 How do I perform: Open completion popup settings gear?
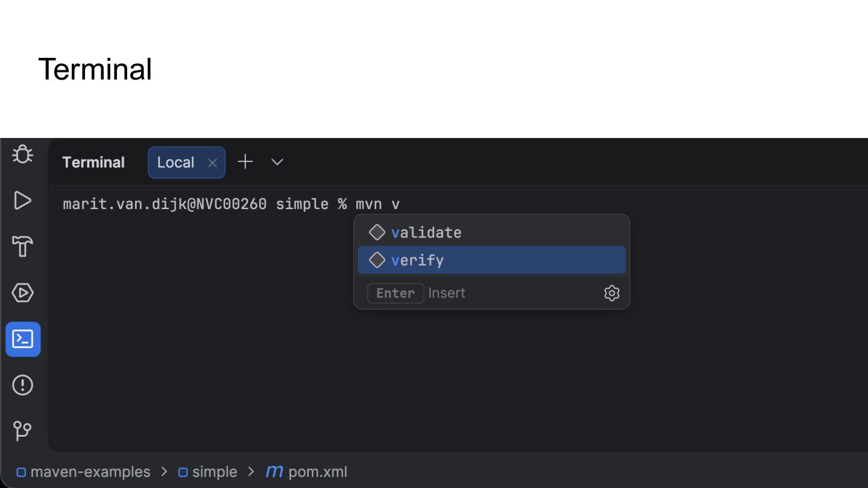[x=612, y=293]
